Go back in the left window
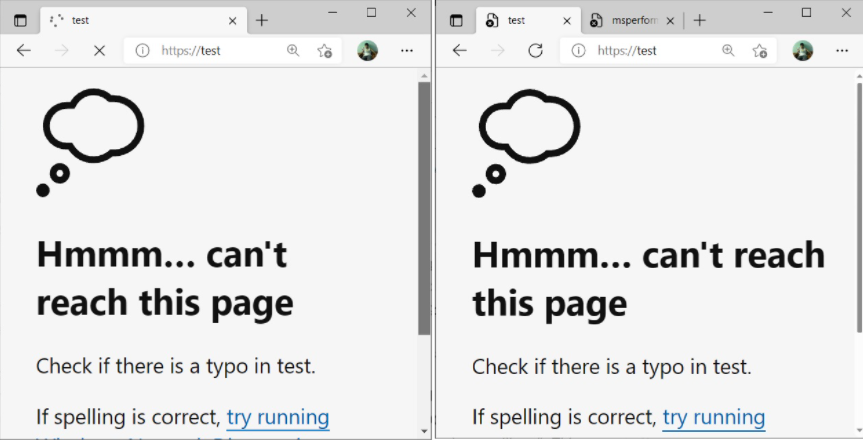 (24, 51)
